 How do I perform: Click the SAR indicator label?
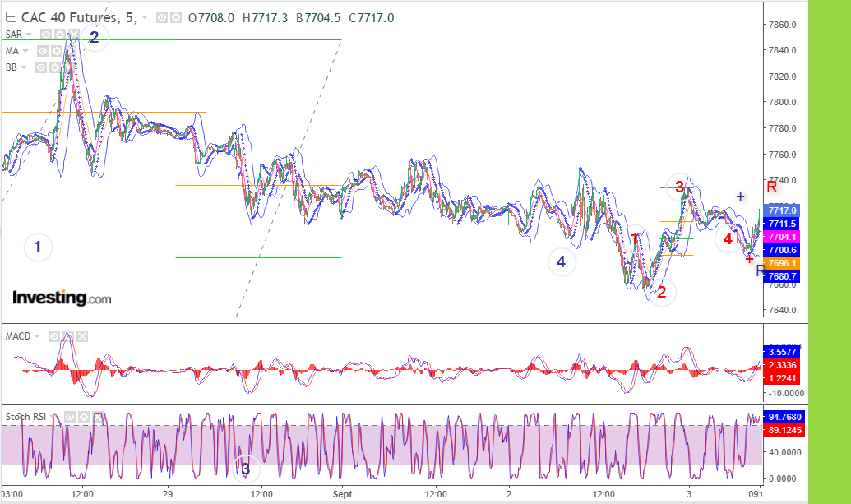(14, 35)
